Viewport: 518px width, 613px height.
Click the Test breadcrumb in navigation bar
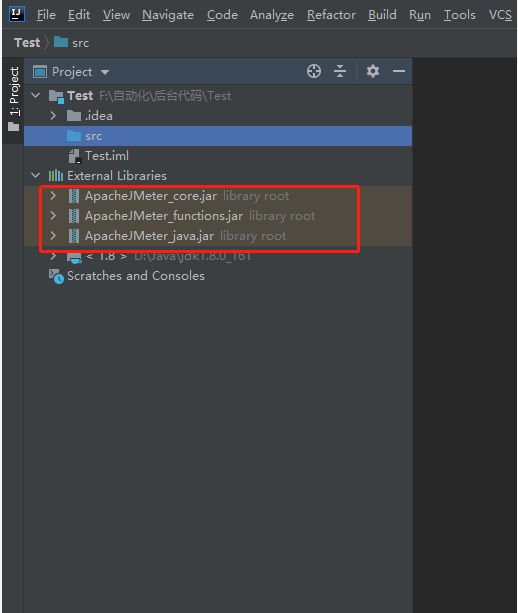pos(27,43)
